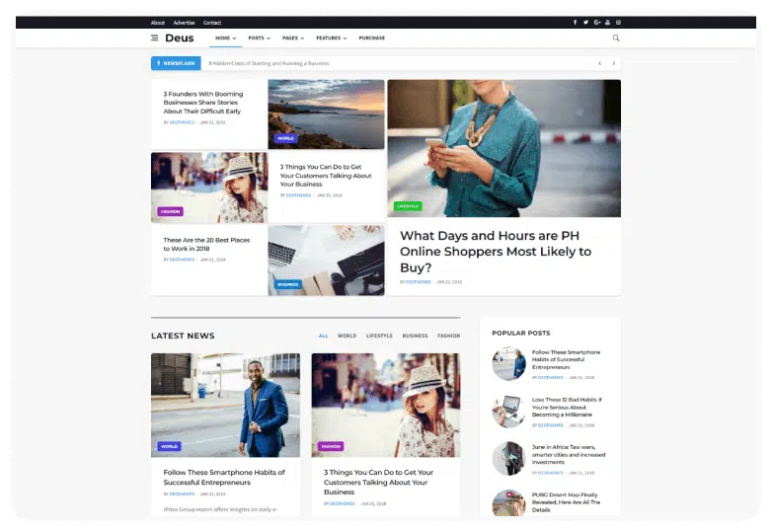Click the Business tag on desk image
Screen dimensions: 772x532
pos(288,284)
